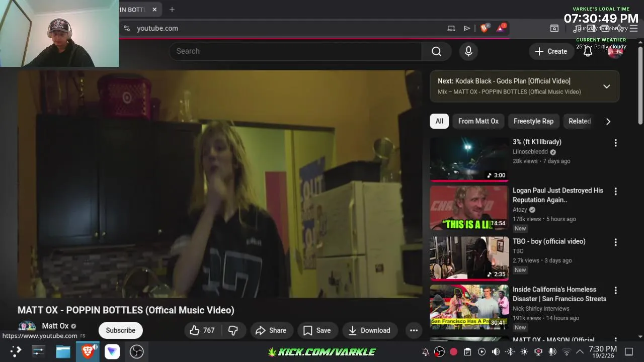Screen dimensions: 644x362
Task: Click the YouTube search magnifier button
Action: [x=436, y=51]
